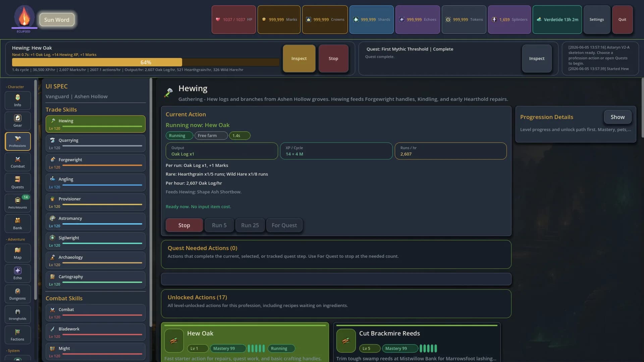Viewport: 644px width, 362px height.
Task: Click the Free farm pill
Action: [211, 135]
